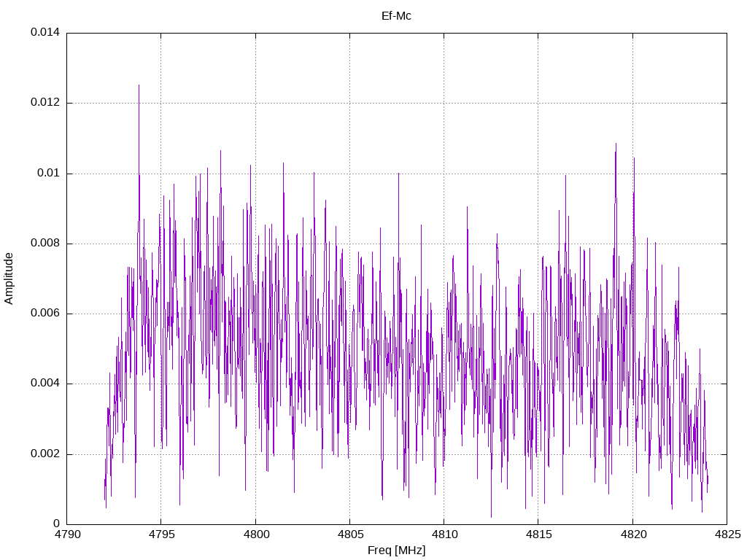Click x-axis tick label 4790

point(67,534)
